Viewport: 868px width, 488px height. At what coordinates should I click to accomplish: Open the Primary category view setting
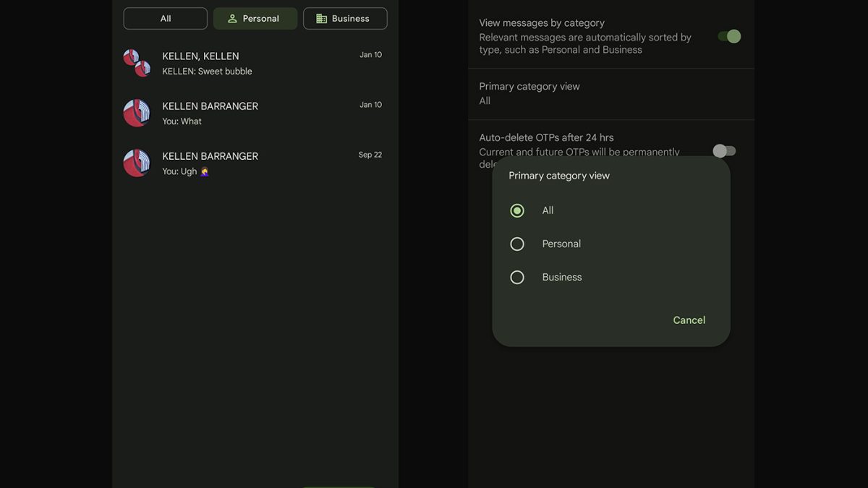[x=529, y=93]
